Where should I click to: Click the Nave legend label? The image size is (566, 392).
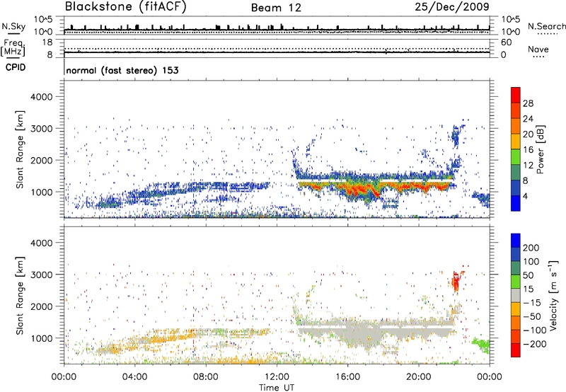click(538, 50)
